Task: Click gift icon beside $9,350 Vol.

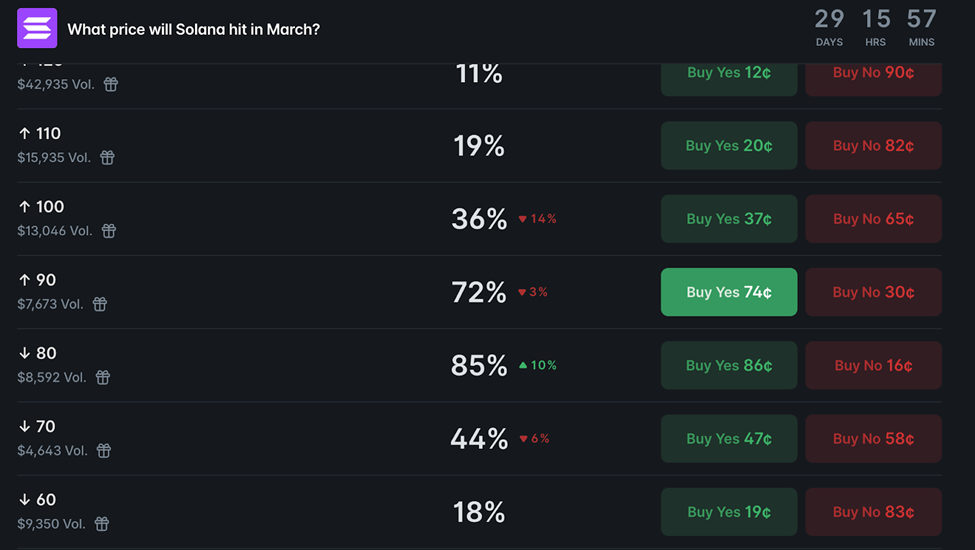Action: point(101,524)
